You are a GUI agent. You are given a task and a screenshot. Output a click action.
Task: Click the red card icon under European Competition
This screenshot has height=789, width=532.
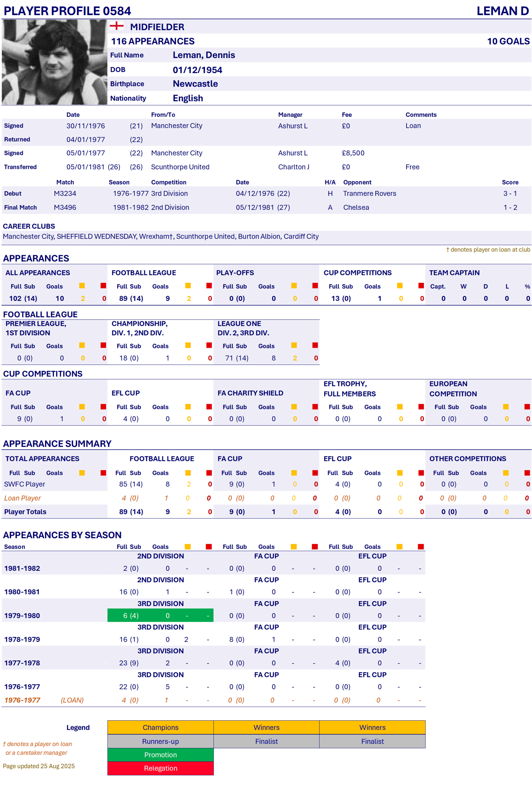[527, 407]
